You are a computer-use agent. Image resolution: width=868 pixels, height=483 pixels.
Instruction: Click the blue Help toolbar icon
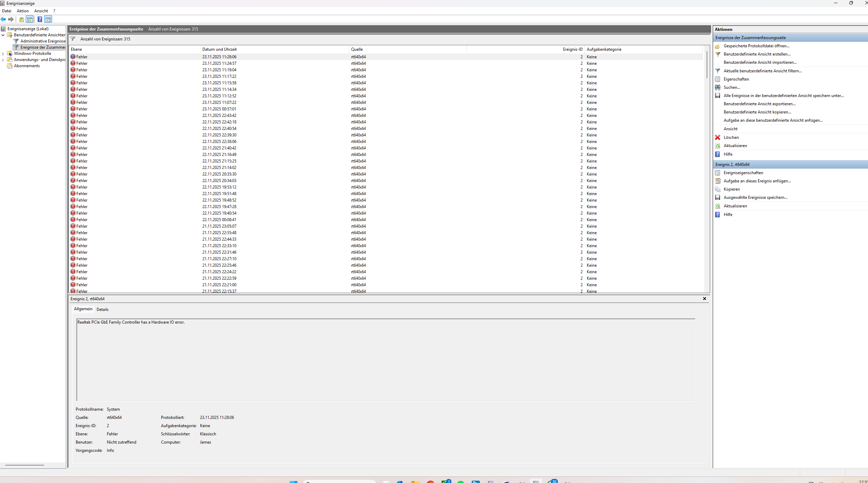[40, 19]
